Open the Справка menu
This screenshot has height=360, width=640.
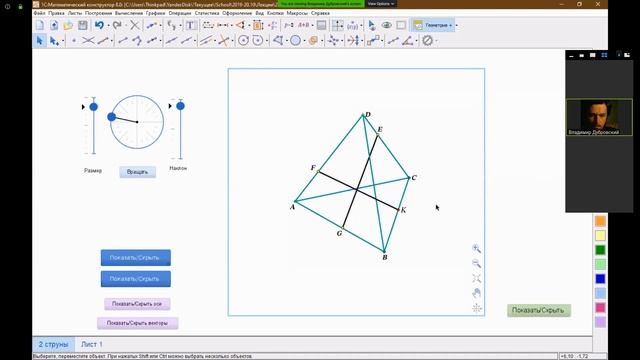tap(320, 13)
